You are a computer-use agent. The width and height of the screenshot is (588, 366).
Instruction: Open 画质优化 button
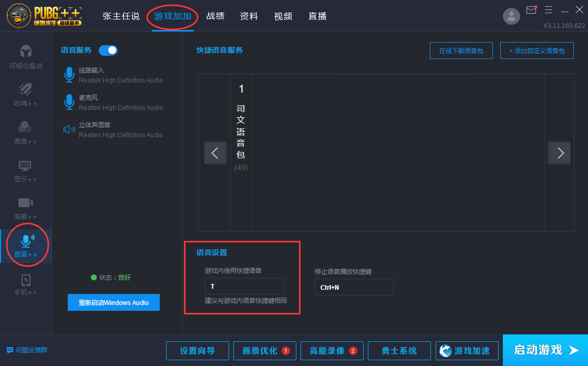click(265, 351)
